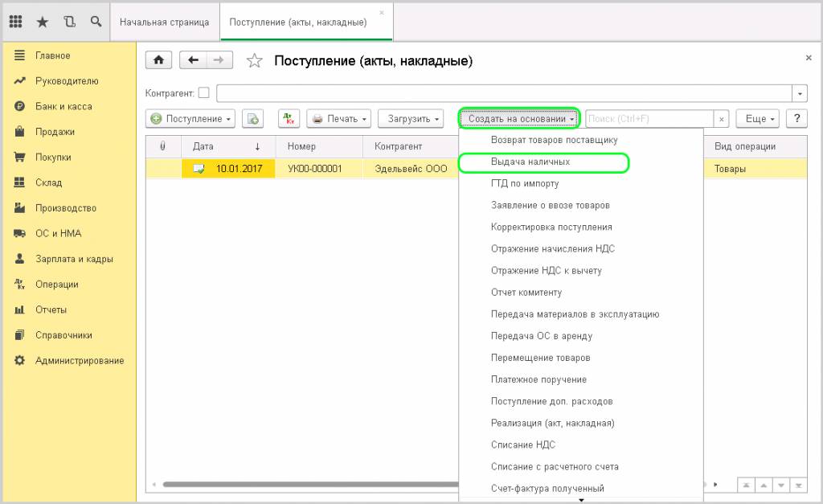The image size is (823, 504).
Task: Create a copy of document via copy icon
Action: click(x=252, y=119)
